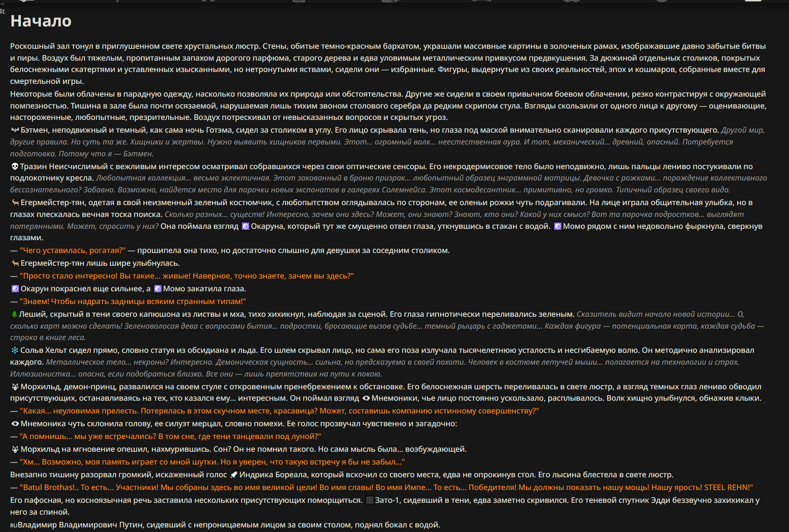Click the line starting "Batul Brothas!"
This screenshot has width=789, height=532.
tap(387, 487)
